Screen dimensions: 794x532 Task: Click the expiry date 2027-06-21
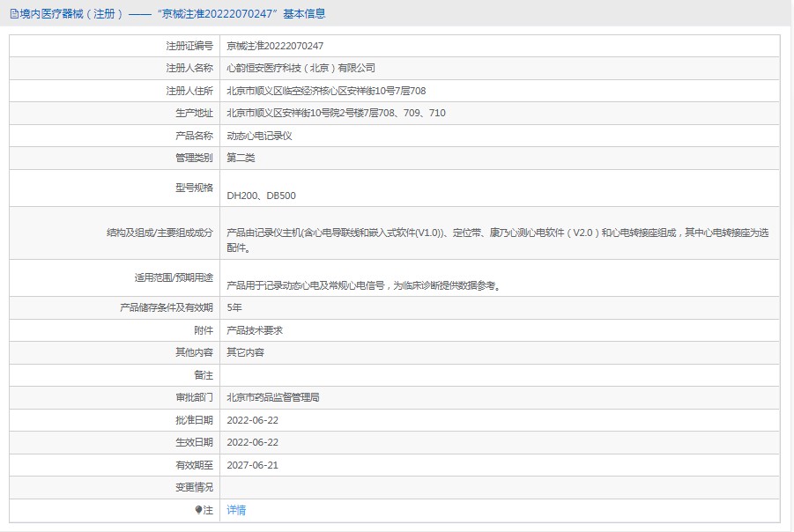(252, 465)
